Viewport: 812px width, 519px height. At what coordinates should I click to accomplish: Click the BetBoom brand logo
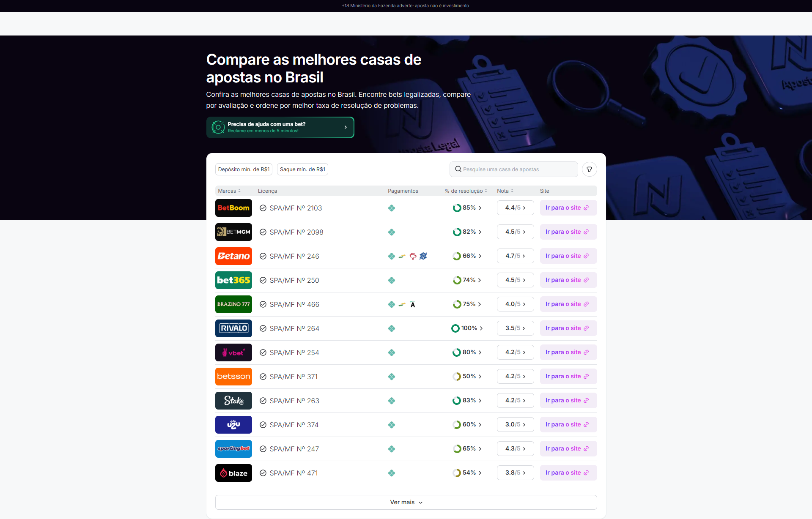click(x=233, y=208)
